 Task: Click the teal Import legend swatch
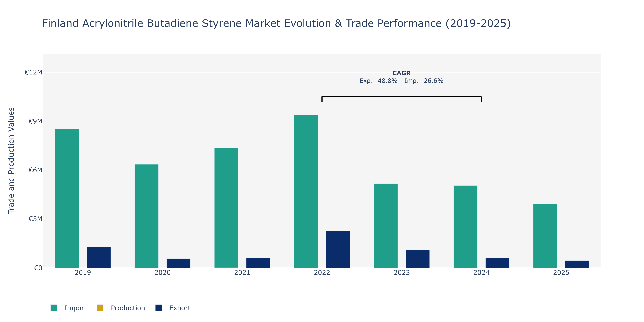click(x=54, y=308)
